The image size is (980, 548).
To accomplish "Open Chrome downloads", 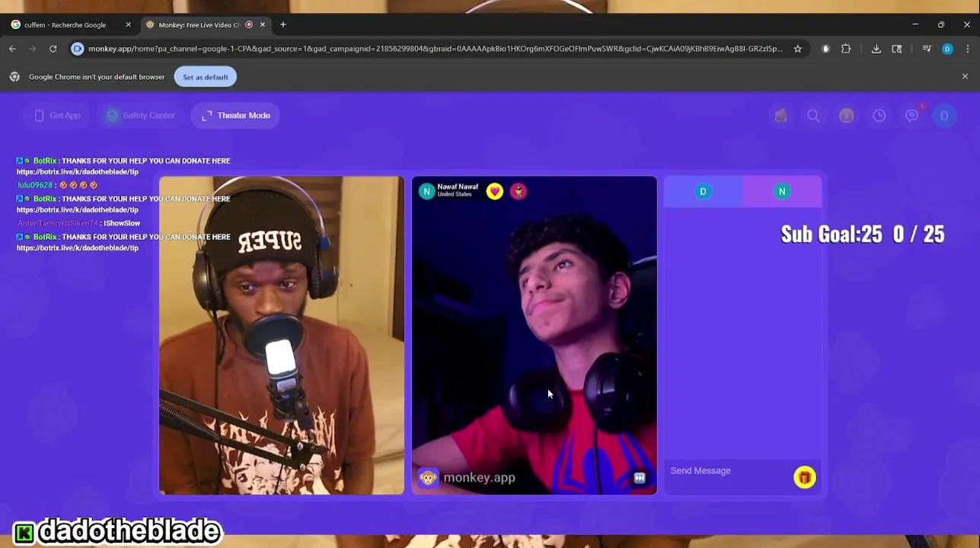I will pyautogui.click(x=876, y=49).
